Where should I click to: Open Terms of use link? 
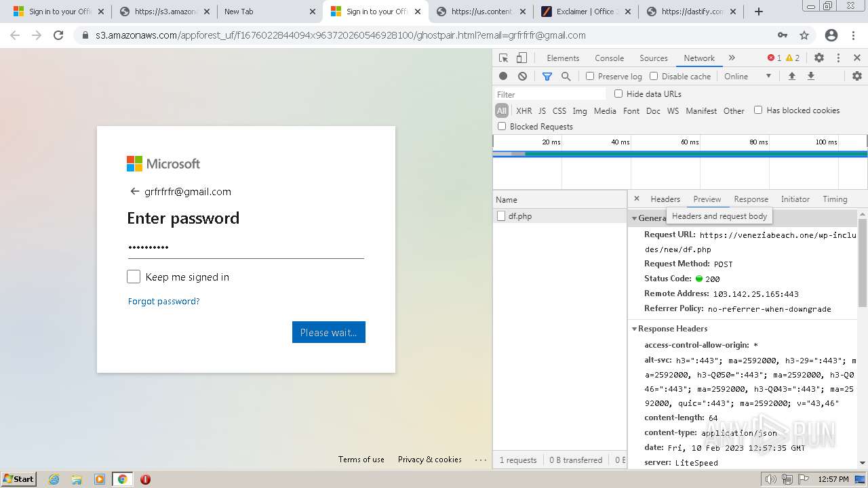[361, 460]
